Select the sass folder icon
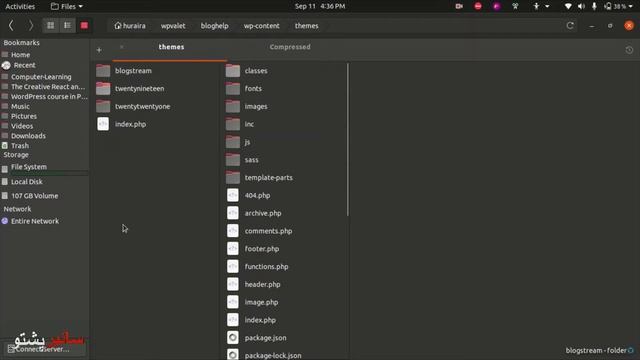 click(x=233, y=160)
